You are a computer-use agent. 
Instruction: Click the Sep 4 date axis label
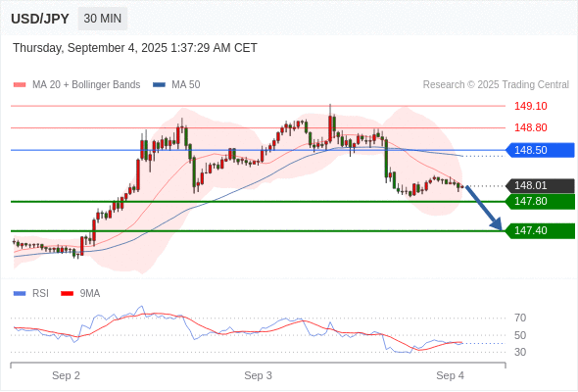(x=450, y=375)
